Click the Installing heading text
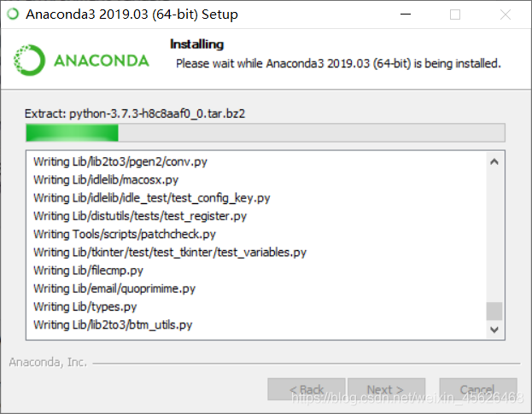This screenshot has width=532, height=414. [196, 44]
